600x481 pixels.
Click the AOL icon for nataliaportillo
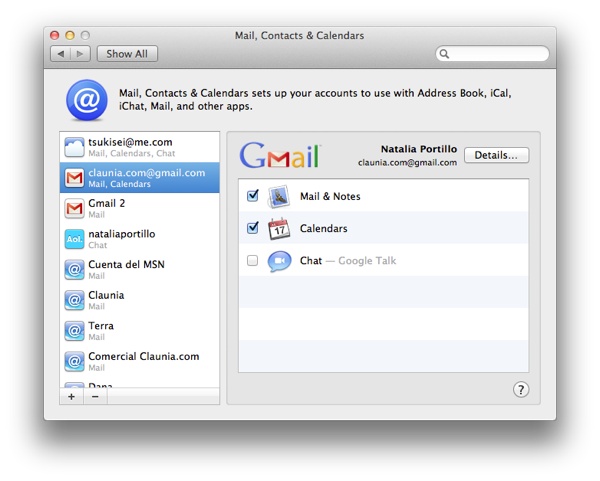point(74,239)
